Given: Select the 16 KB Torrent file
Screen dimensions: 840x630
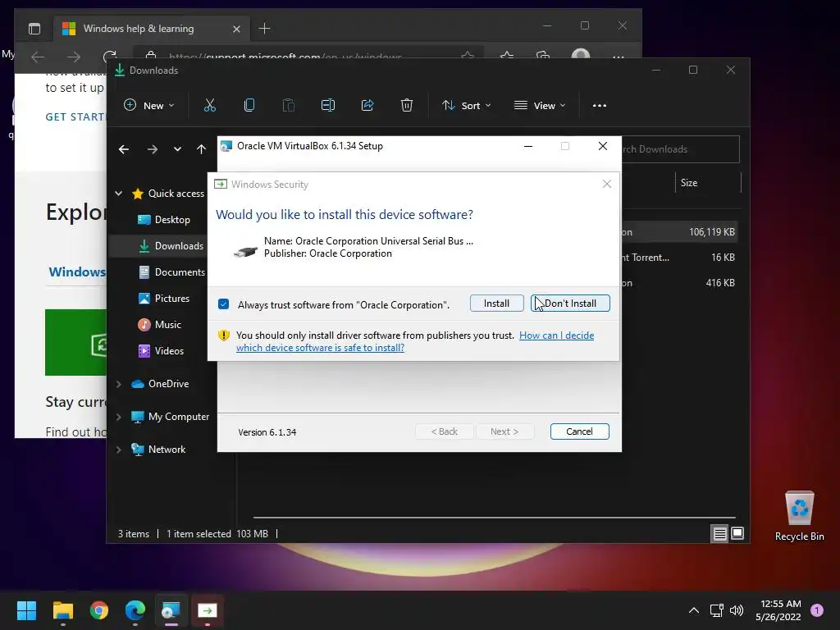Looking at the screenshot, I should (679, 258).
